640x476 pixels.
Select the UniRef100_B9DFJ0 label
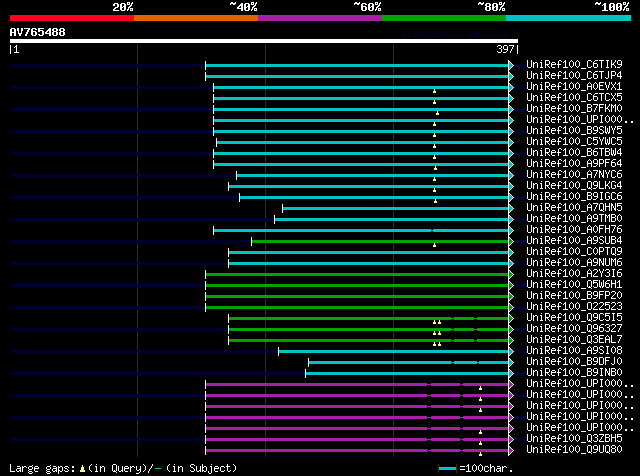point(574,362)
